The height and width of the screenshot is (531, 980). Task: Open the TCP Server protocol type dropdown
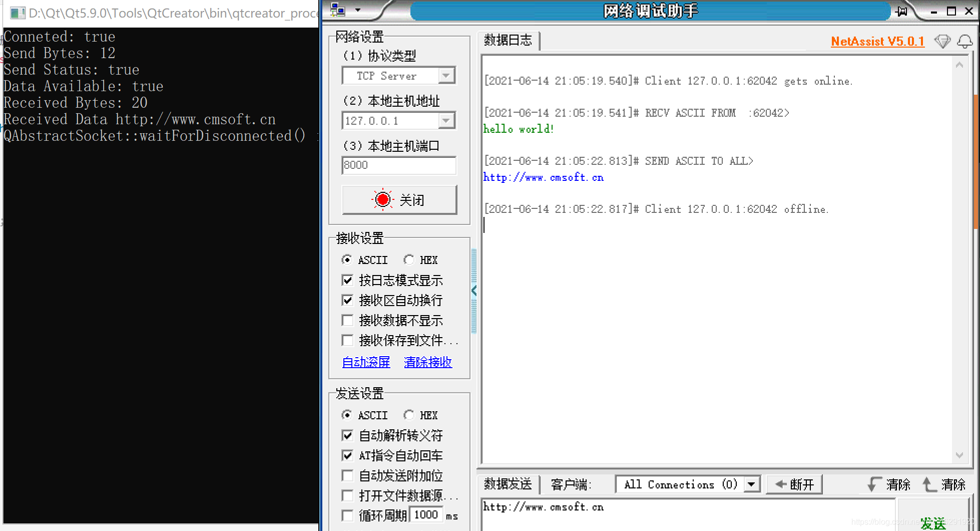click(x=446, y=76)
